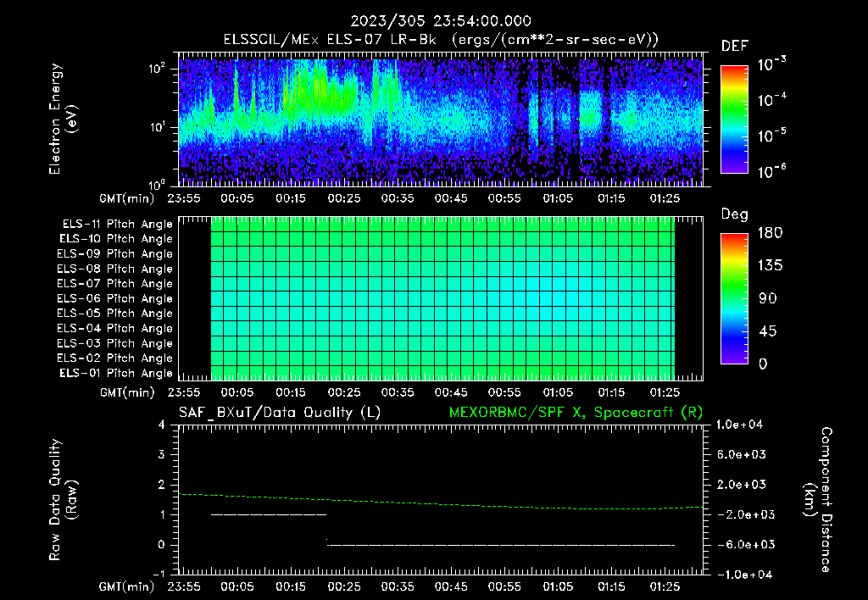Image resolution: width=868 pixels, height=600 pixels.
Task: Select the ELS-08 Pitch Angle row label
Action: click(115, 269)
